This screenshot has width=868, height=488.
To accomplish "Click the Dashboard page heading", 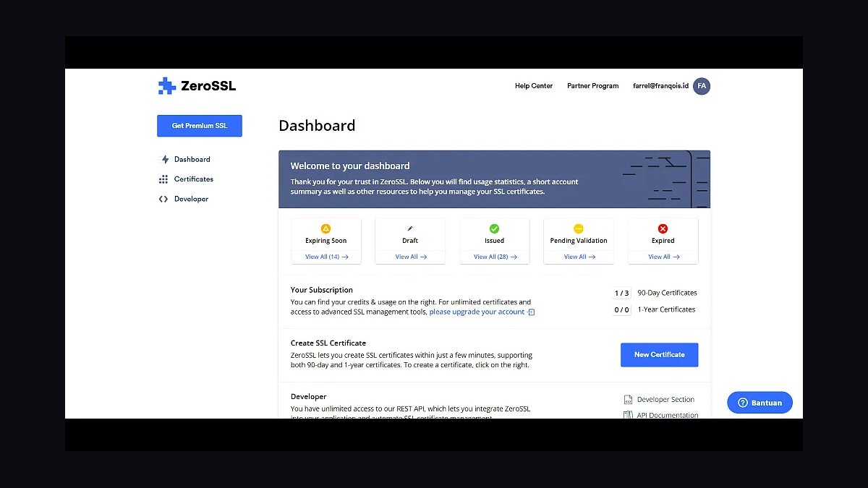I will point(317,126).
